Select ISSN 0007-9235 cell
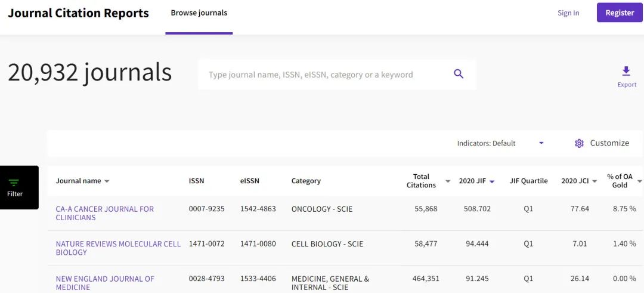This screenshot has width=644, height=293. point(206,209)
